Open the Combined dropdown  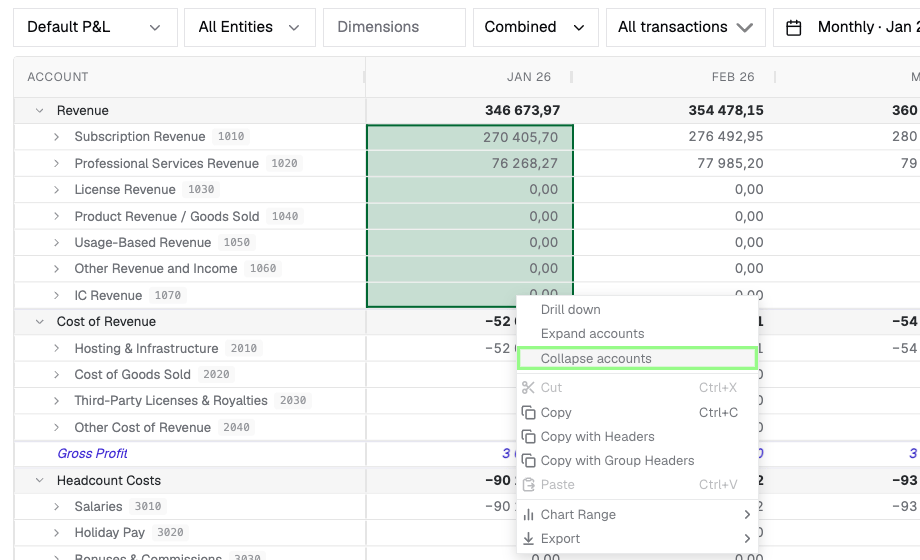click(535, 28)
